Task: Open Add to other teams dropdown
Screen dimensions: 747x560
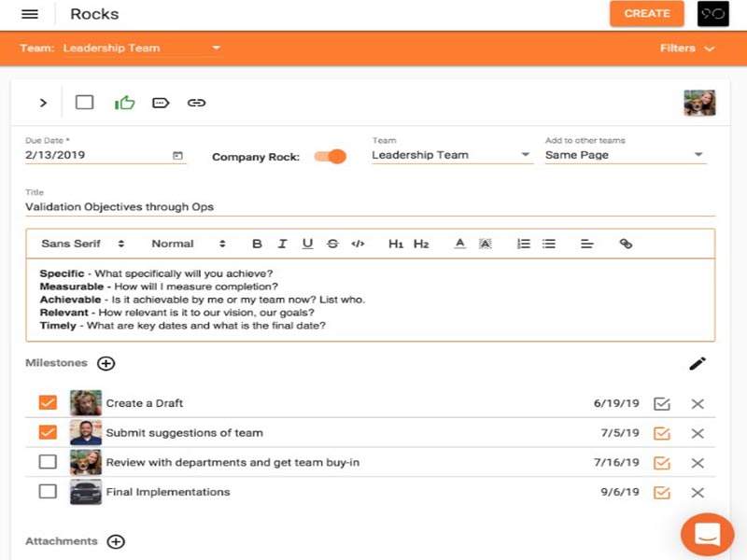Action: point(625,155)
